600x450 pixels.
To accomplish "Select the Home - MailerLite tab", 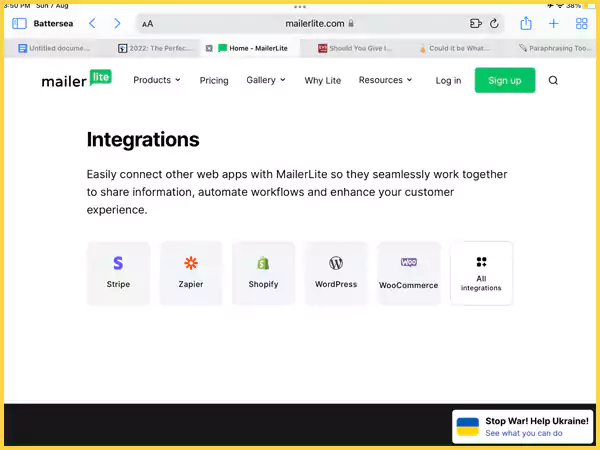I will 253,48.
